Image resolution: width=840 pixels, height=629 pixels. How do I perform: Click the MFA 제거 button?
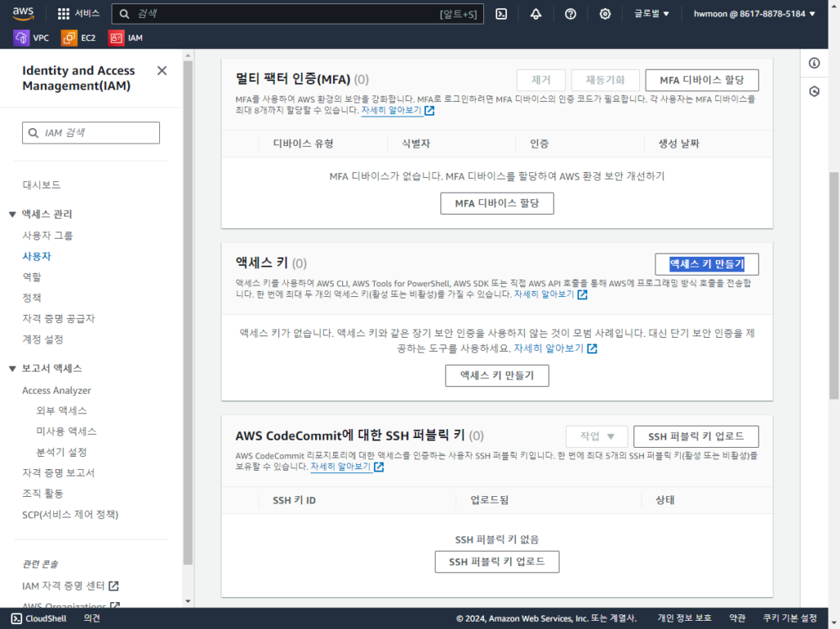pyautogui.click(x=541, y=80)
